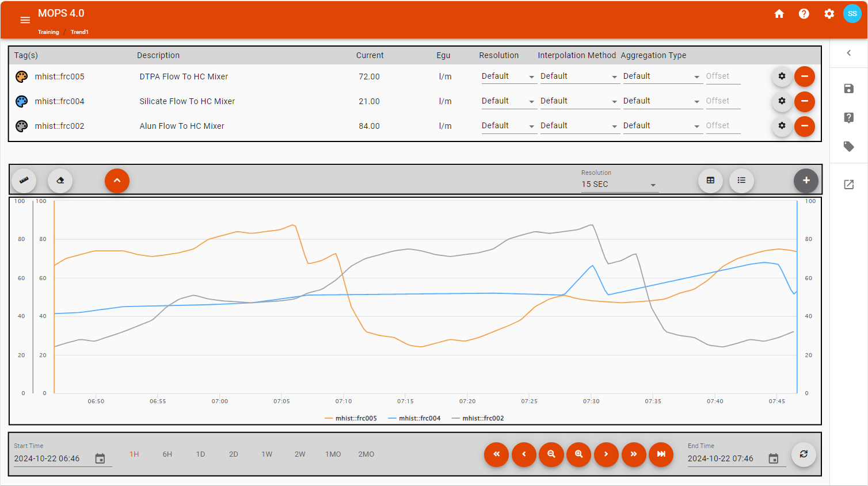The height and width of the screenshot is (486, 868).
Task: Click the save icon in the right sidebar
Action: 848,88
